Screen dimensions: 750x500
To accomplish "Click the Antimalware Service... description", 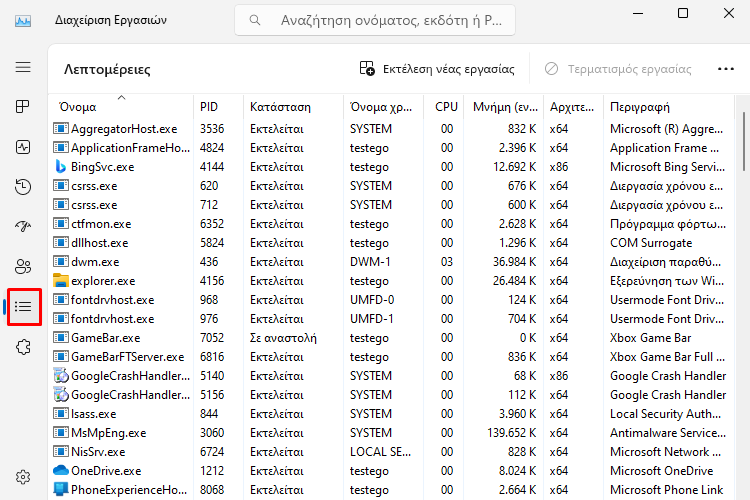I will coord(668,433).
